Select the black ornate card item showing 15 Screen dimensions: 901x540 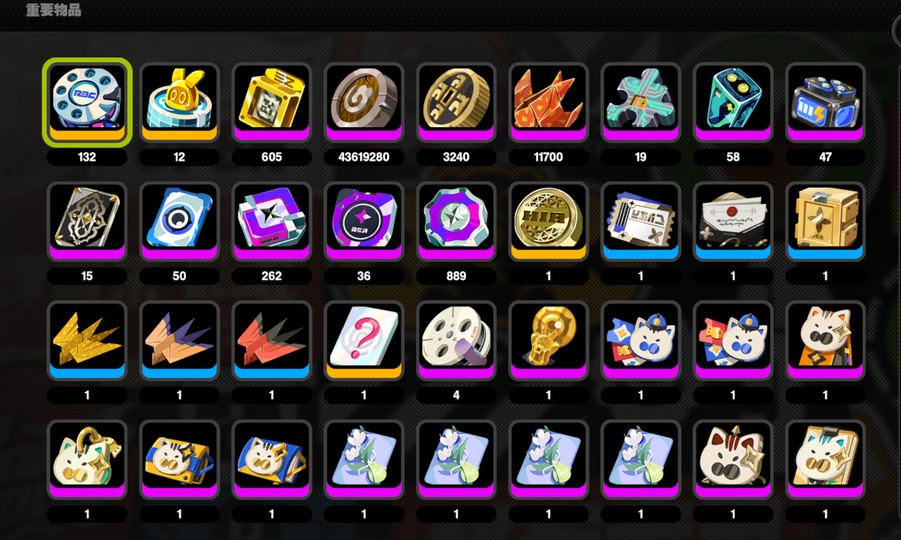[87, 221]
